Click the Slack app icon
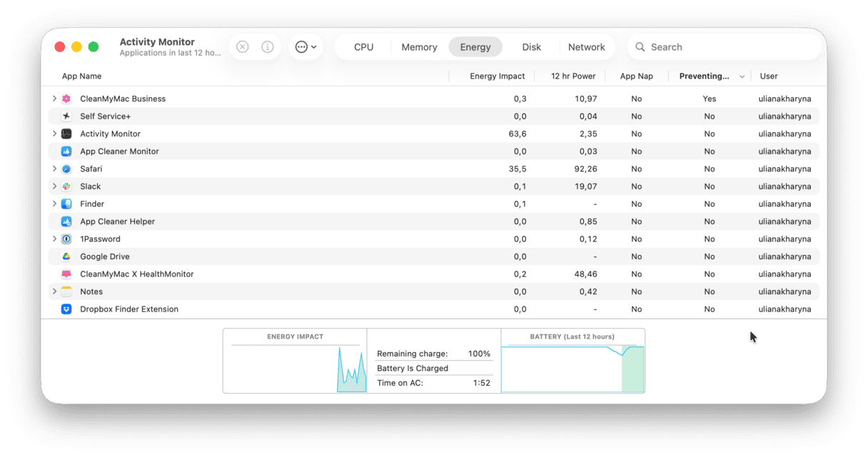Viewport: 868px width, 458px height. (66, 186)
